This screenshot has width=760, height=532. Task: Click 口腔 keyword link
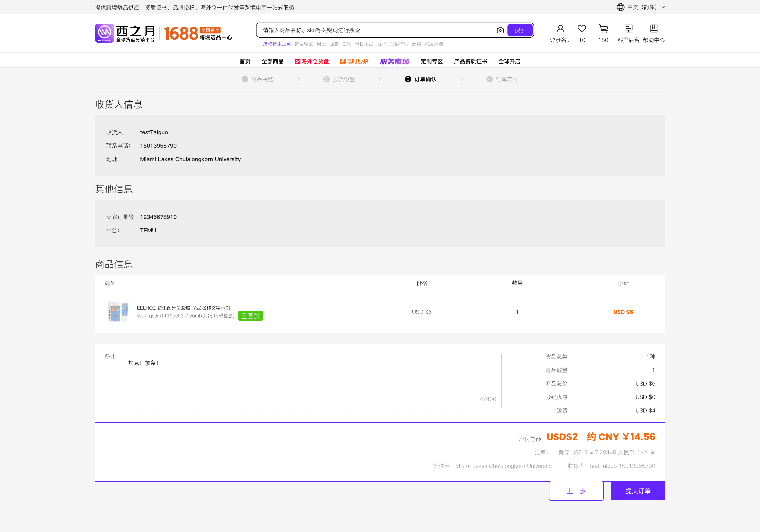click(x=347, y=44)
